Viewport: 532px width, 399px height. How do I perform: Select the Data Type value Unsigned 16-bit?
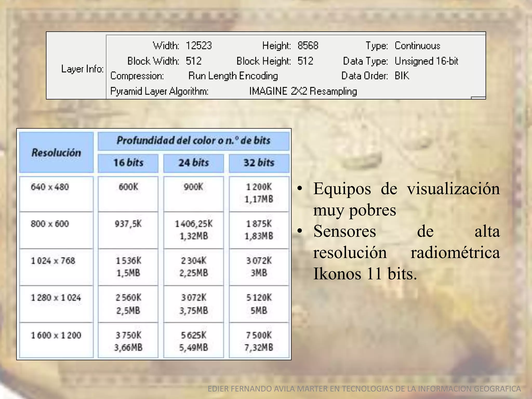(426, 61)
